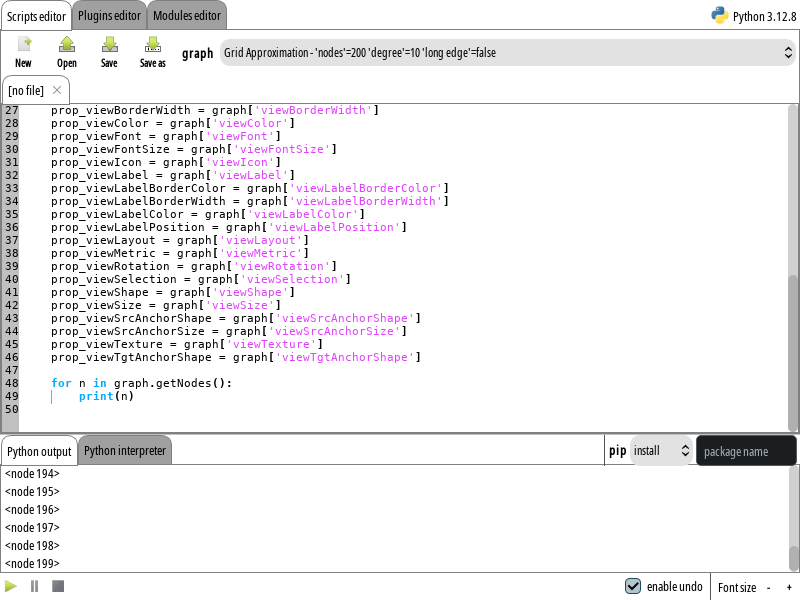Click the Save as icon
The image size is (800, 600).
[x=153, y=45]
